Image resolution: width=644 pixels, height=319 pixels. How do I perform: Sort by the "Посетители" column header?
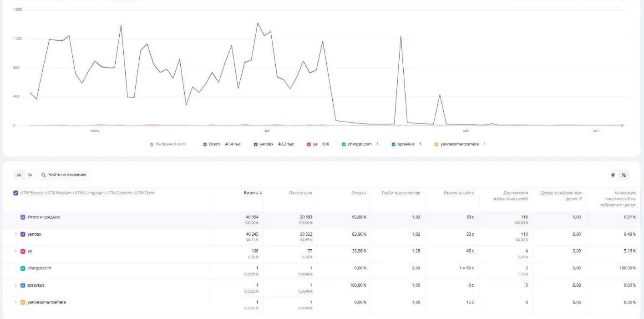(x=300, y=193)
